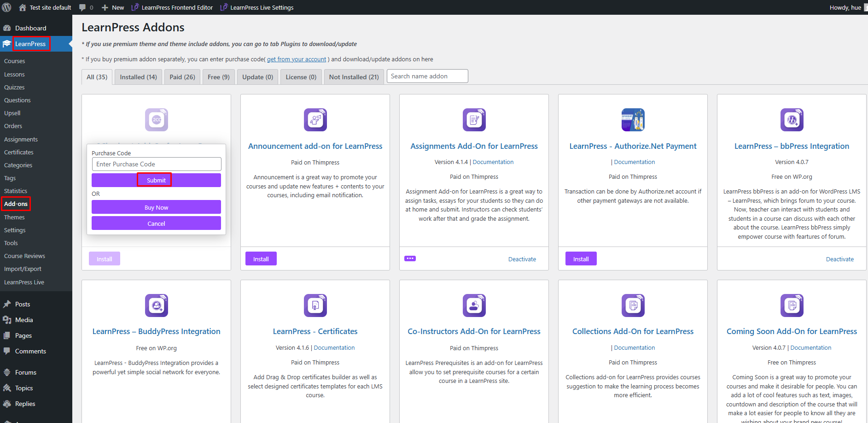Click the Collections Add-On icon
This screenshot has width=868, height=423.
633,305
